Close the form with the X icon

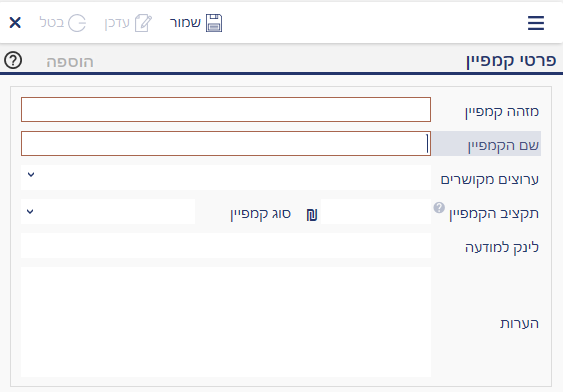coord(15,23)
